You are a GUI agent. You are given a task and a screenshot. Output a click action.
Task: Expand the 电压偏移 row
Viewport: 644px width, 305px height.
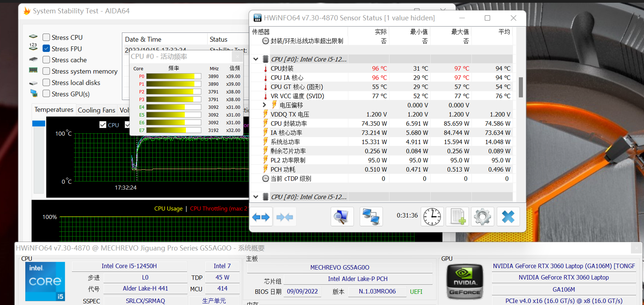point(264,105)
